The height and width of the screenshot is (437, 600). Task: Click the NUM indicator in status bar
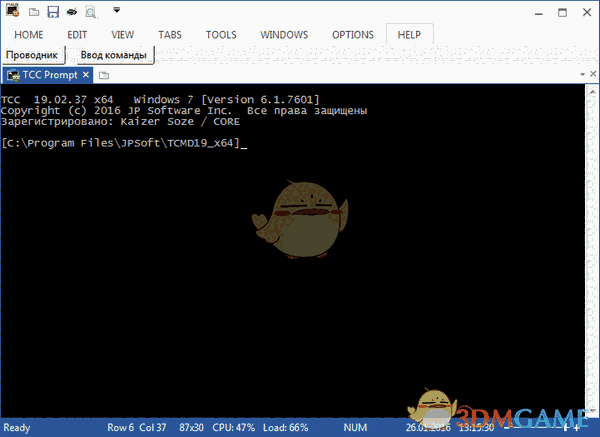(x=355, y=427)
